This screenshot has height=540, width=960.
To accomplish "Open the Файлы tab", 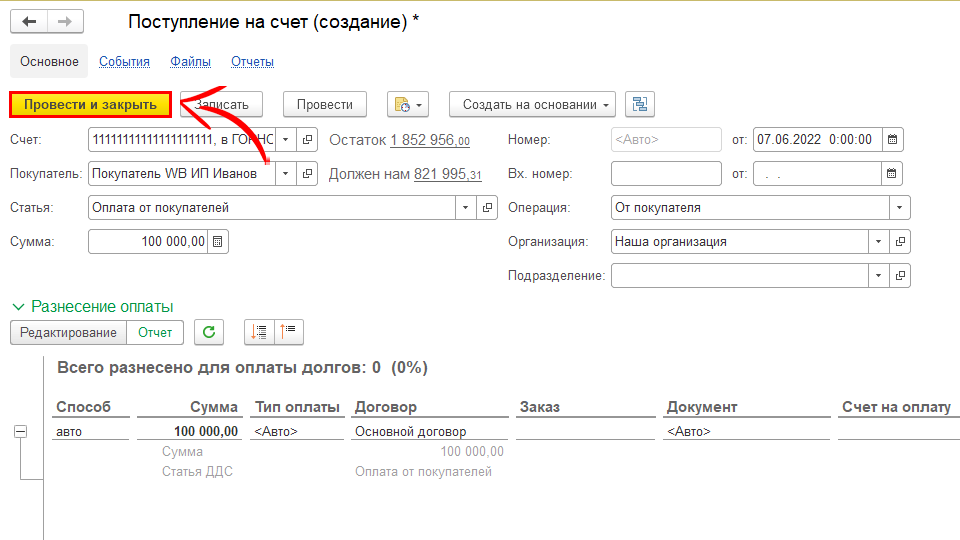I will tap(190, 61).
